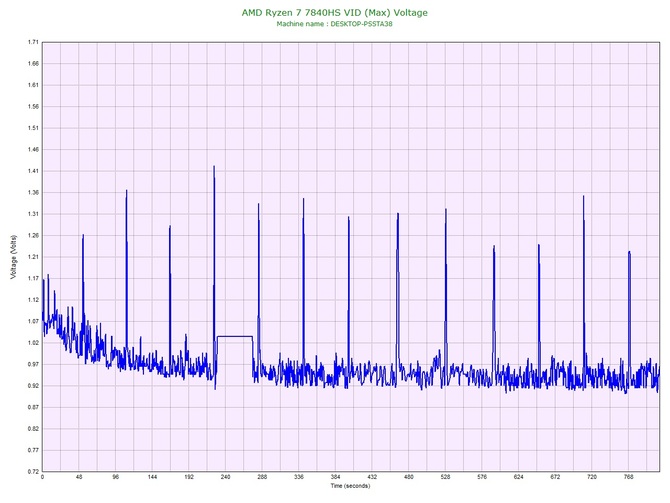Click the 0.82 y-axis value

pyautogui.click(x=33, y=429)
